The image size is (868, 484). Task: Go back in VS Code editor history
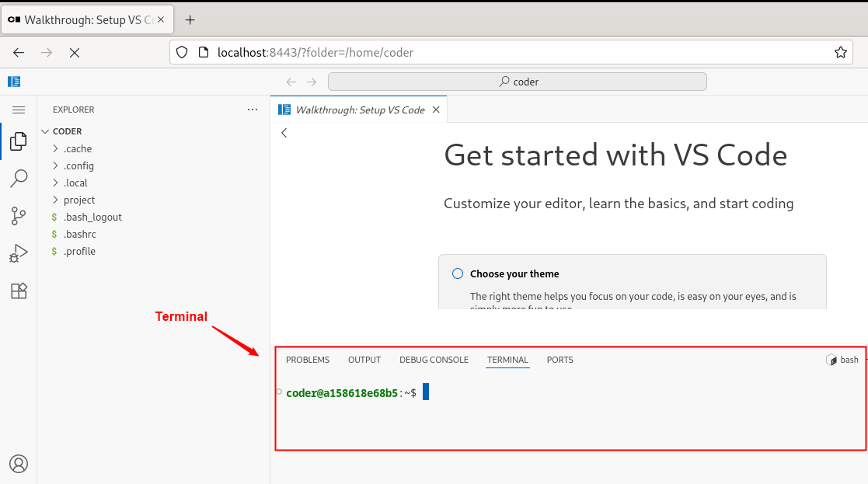tap(291, 82)
